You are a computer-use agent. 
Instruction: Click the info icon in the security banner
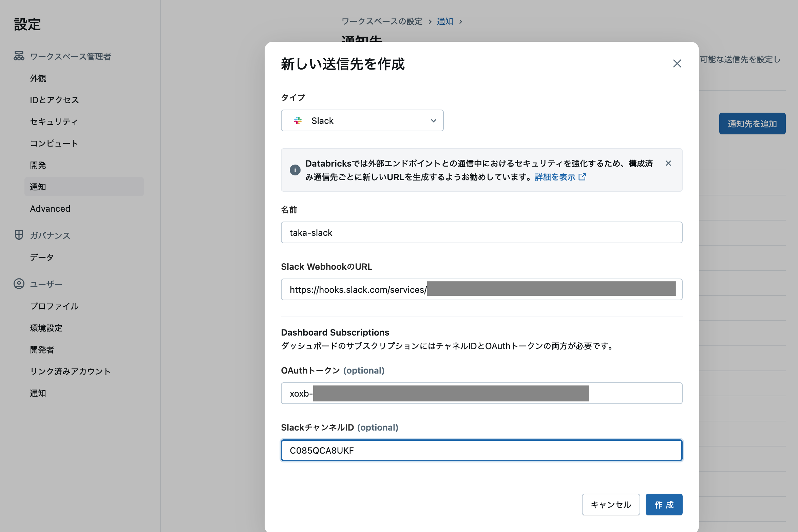click(295, 170)
